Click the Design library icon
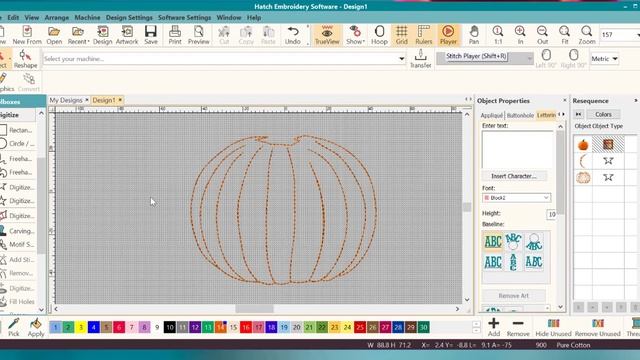Screen dimensions: 640x360 (x=102, y=35)
